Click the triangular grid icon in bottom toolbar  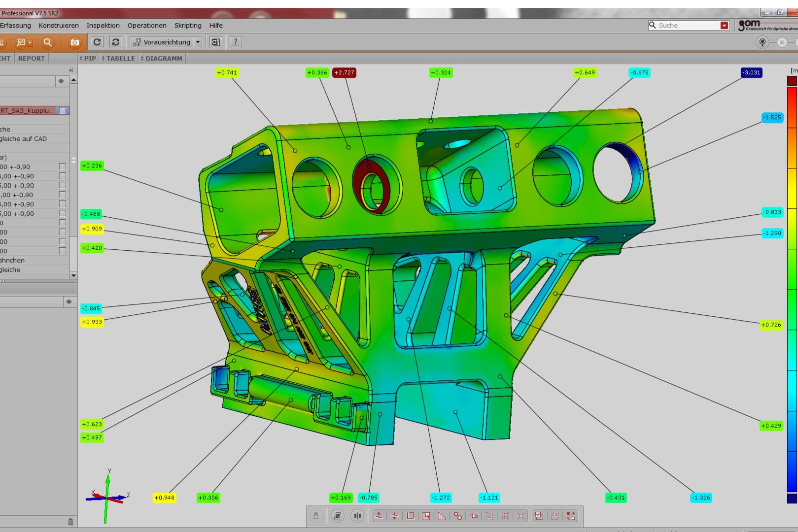click(442, 516)
